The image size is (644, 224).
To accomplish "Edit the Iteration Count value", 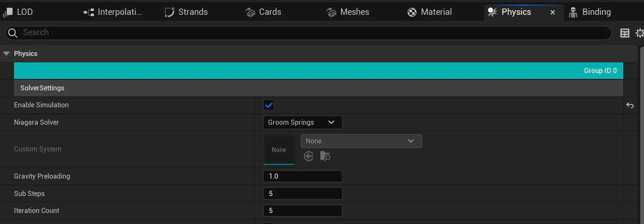I will coord(303,210).
